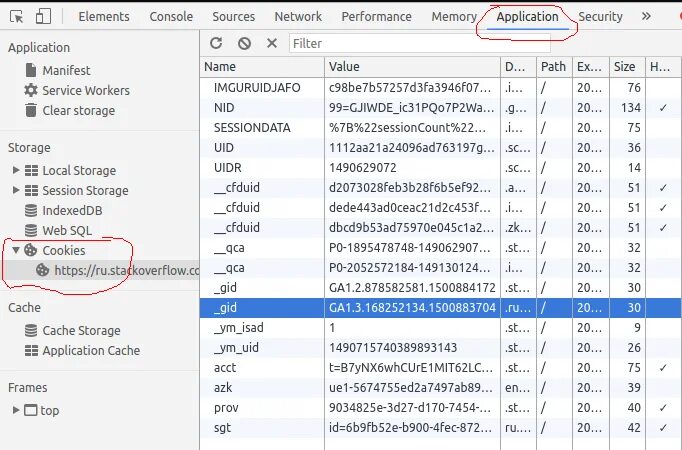Image resolution: width=682 pixels, height=450 pixels.
Task: Click the refresh cookies icon
Action: pos(216,43)
